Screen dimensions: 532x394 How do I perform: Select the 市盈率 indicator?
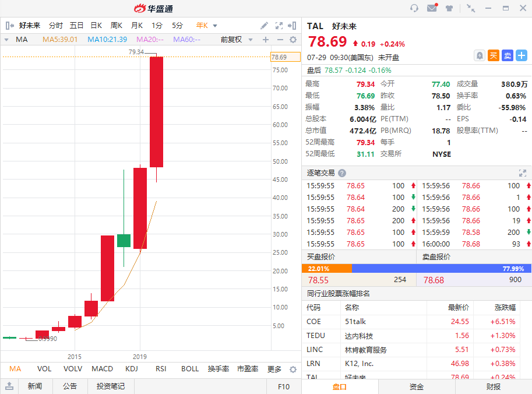[x=248, y=369]
